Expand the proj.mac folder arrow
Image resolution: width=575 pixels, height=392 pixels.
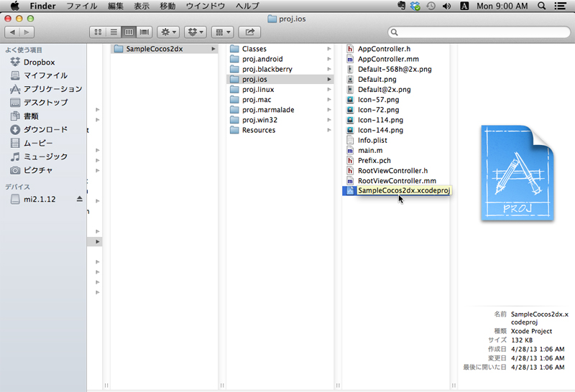[x=329, y=100]
